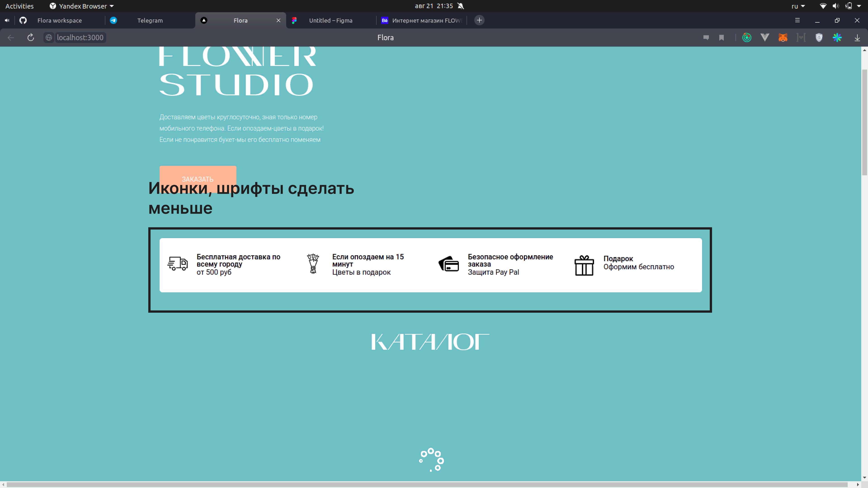This screenshot has width=868, height=488.
Task: Open the system status menu arrow
Action: click(x=859, y=6)
